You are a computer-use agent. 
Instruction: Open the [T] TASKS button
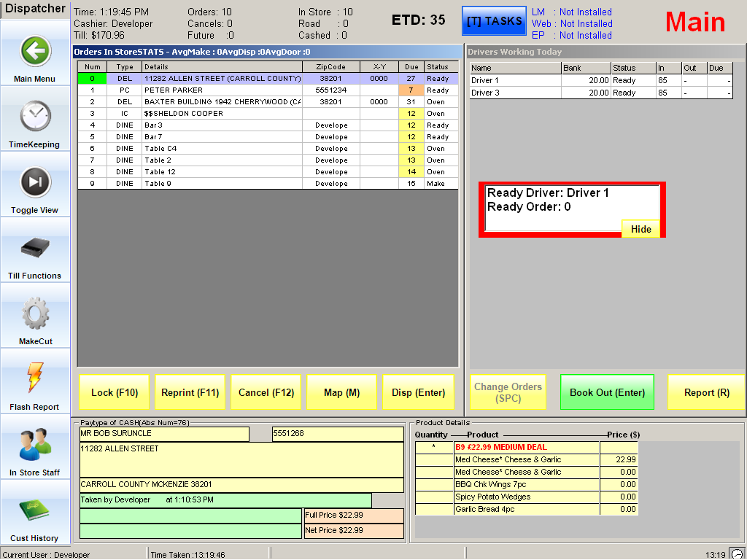(x=493, y=21)
